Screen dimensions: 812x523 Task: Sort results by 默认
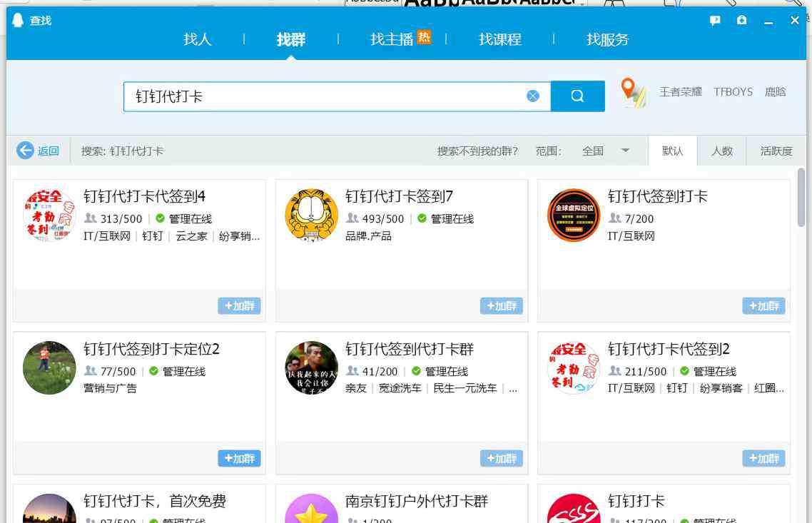coord(673,151)
